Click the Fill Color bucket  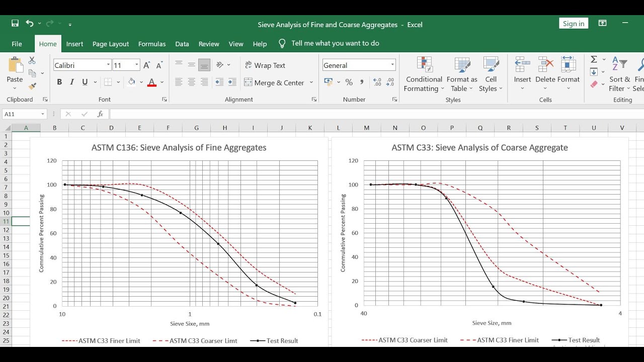(131, 82)
